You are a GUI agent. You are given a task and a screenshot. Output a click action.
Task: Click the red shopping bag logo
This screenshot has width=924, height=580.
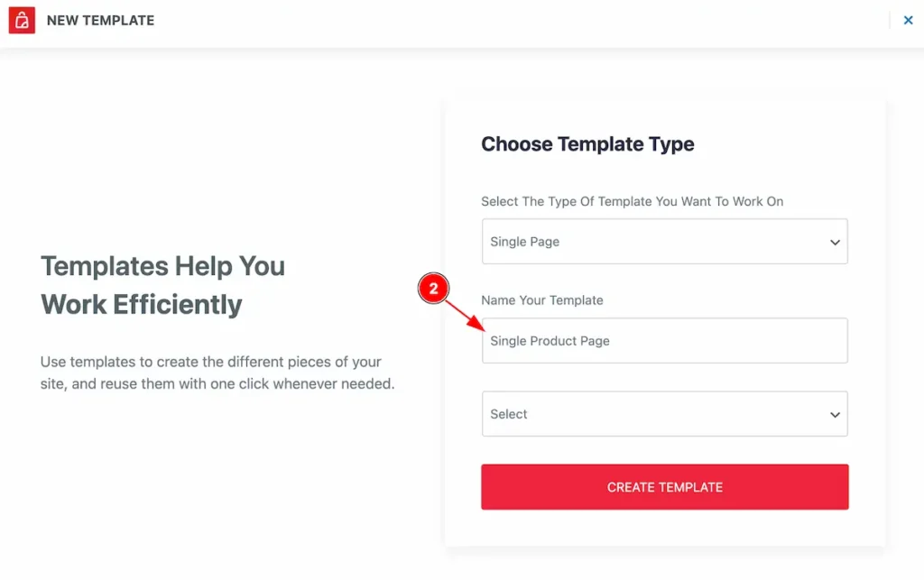coord(22,20)
